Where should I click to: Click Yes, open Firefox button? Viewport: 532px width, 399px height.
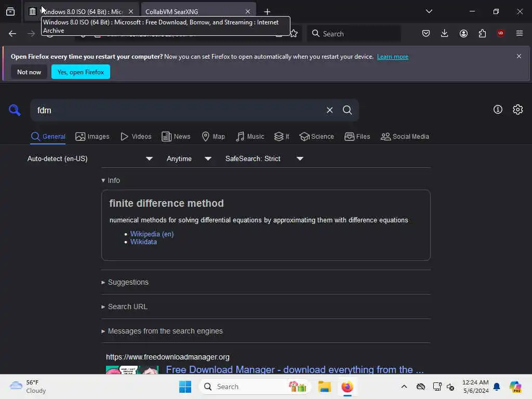81,72
